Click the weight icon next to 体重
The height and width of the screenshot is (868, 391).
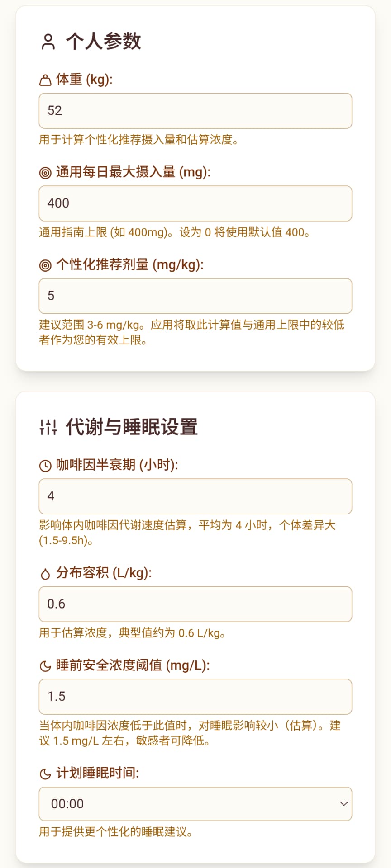(45, 80)
